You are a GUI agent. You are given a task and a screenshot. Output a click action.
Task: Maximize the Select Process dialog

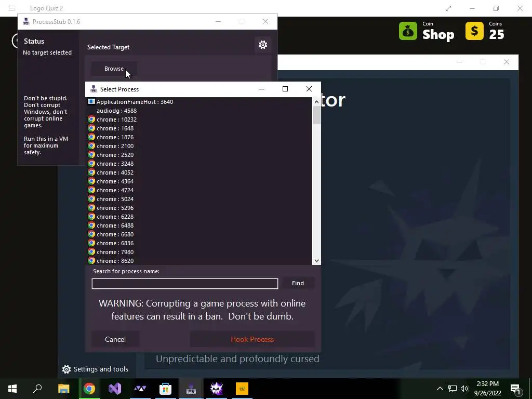tap(285, 89)
